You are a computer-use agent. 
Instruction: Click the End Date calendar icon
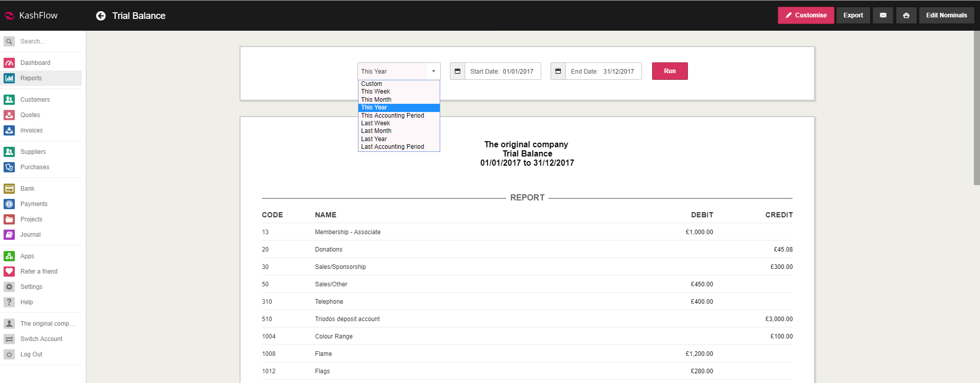tap(558, 71)
